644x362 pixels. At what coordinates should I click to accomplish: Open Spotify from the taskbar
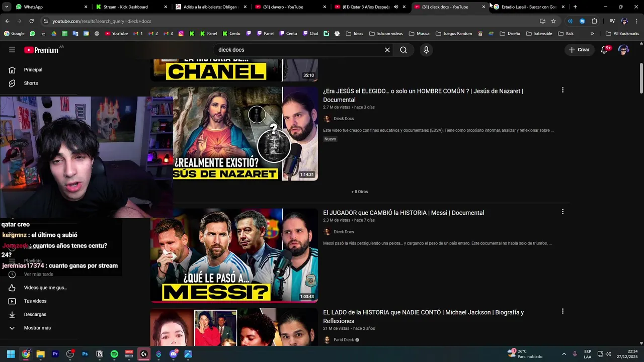(114, 354)
